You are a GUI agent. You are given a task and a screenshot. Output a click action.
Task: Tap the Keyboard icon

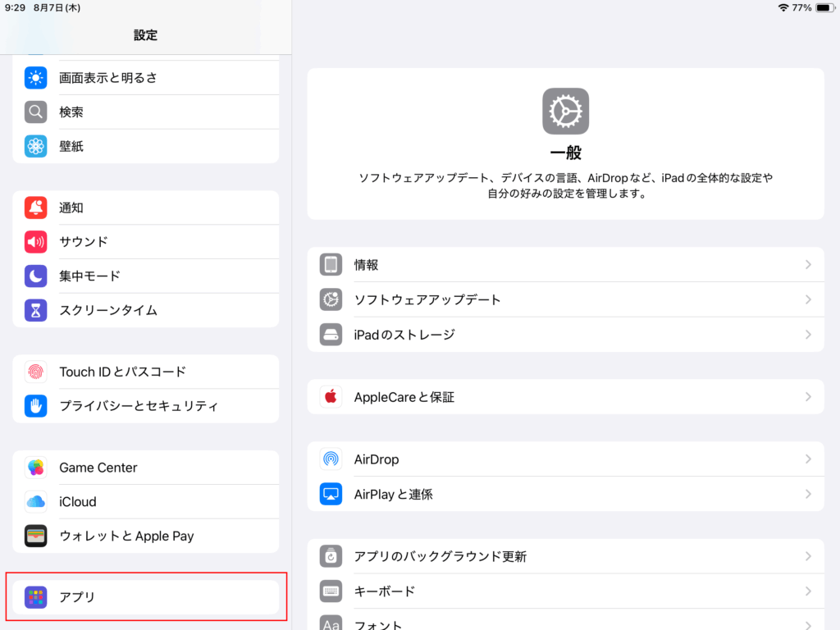point(331,591)
